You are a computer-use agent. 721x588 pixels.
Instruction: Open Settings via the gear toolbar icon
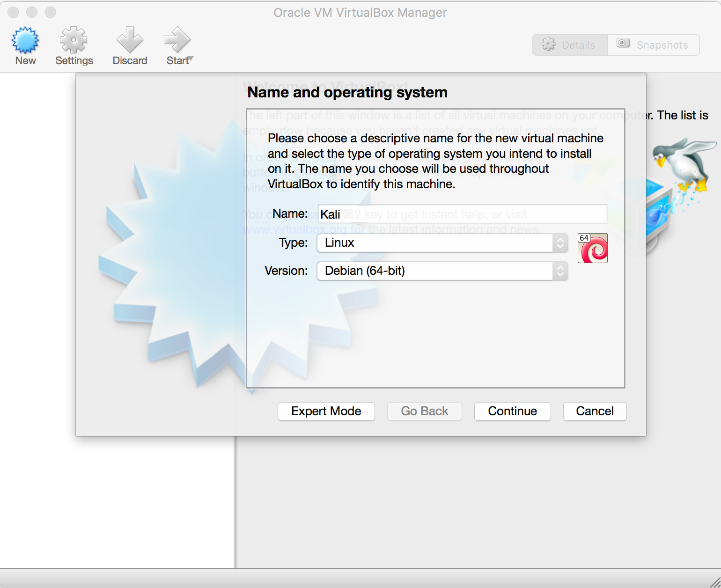coord(74,40)
